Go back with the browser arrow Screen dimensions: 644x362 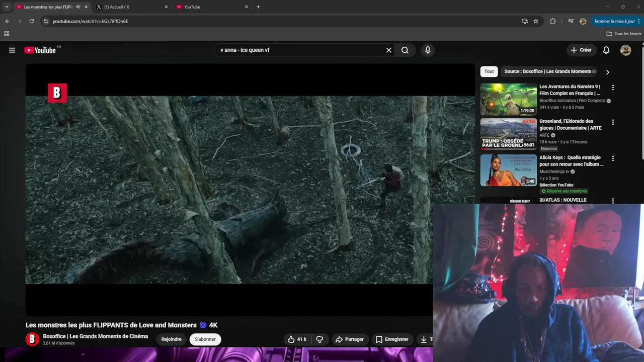pyautogui.click(x=7, y=21)
